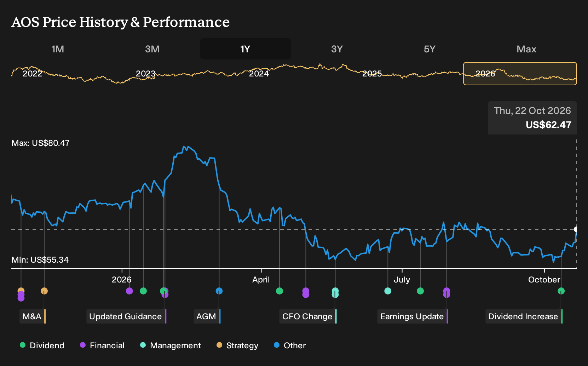Toggle the Management legend filter
Viewport: 588px width, 366px height.
coord(171,345)
